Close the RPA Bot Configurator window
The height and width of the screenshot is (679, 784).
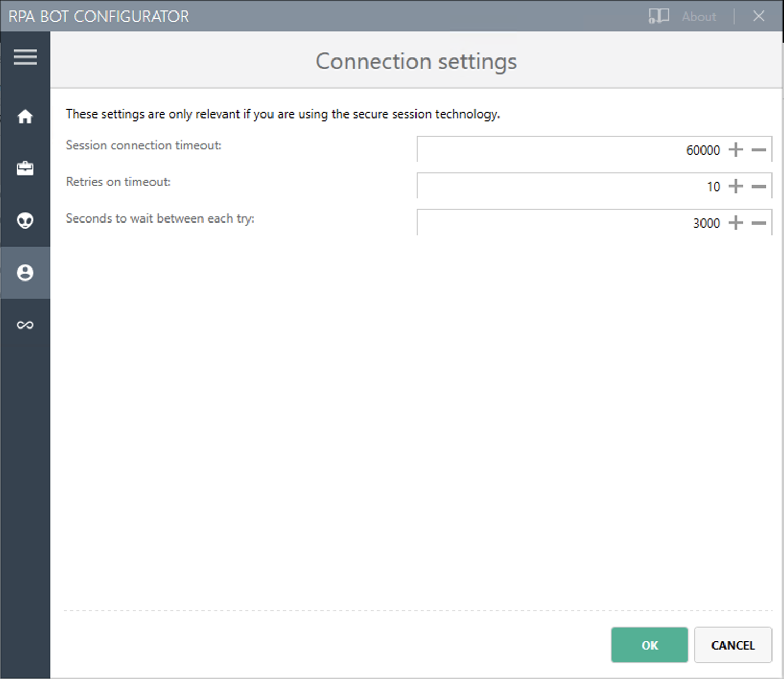click(758, 16)
